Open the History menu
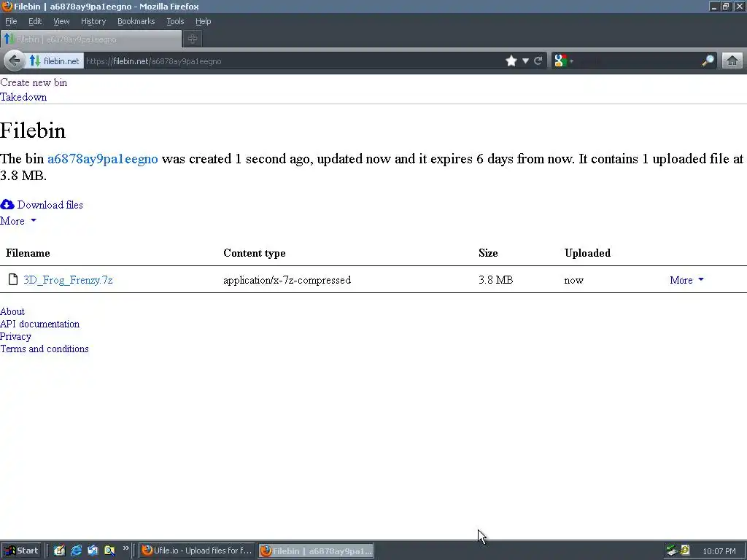The image size is (747, 560). pos(93,21)
